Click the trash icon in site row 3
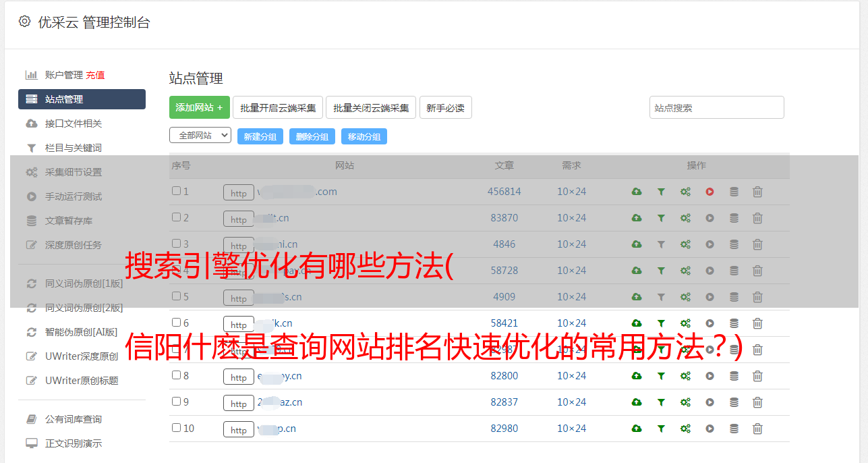Screen dimensions: 868x463 (757, 244)
